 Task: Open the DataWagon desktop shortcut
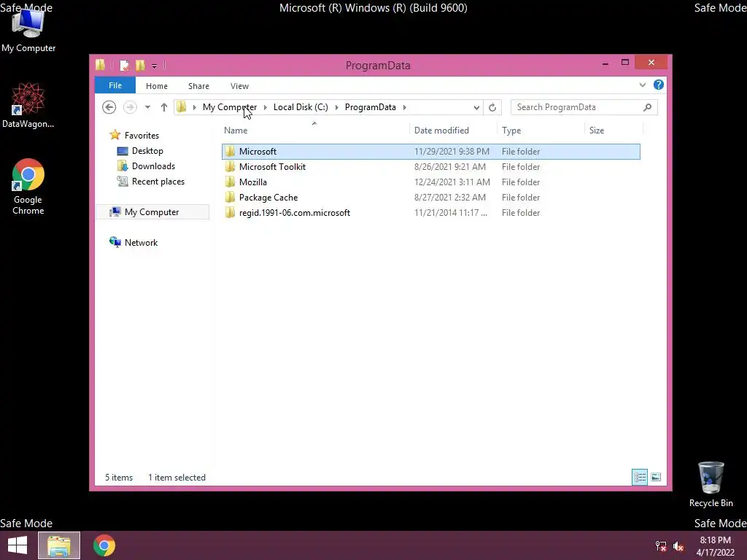pos(28,105)
